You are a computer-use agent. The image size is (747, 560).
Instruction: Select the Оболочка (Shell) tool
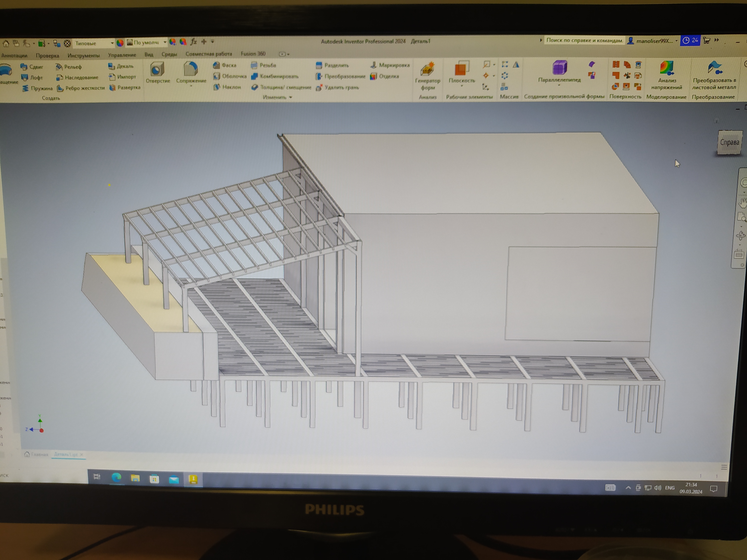(x=230, y=76)
